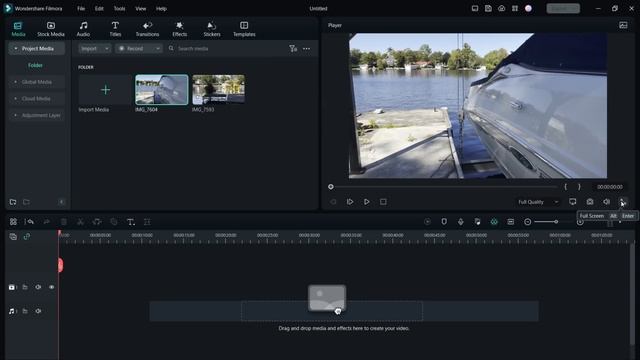
Task: Open the player snapshot settings icon
Action: (x=623, y=25)
